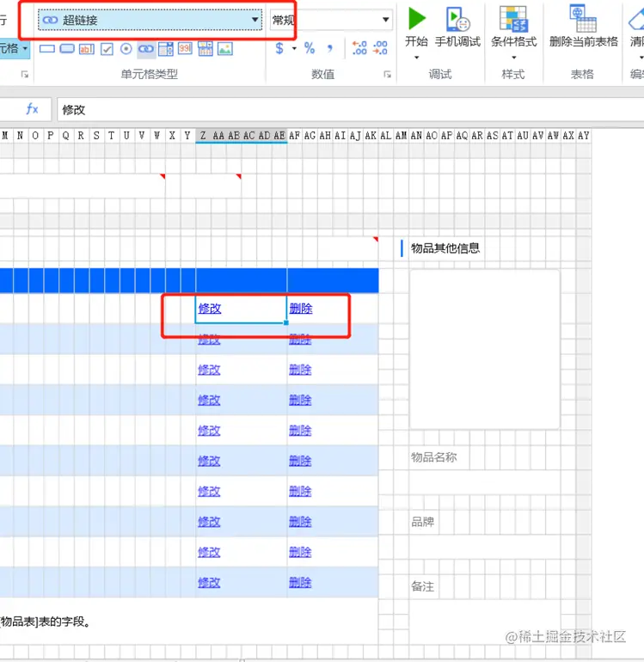Open 条件格式 conditional formatting

[513, 26]
